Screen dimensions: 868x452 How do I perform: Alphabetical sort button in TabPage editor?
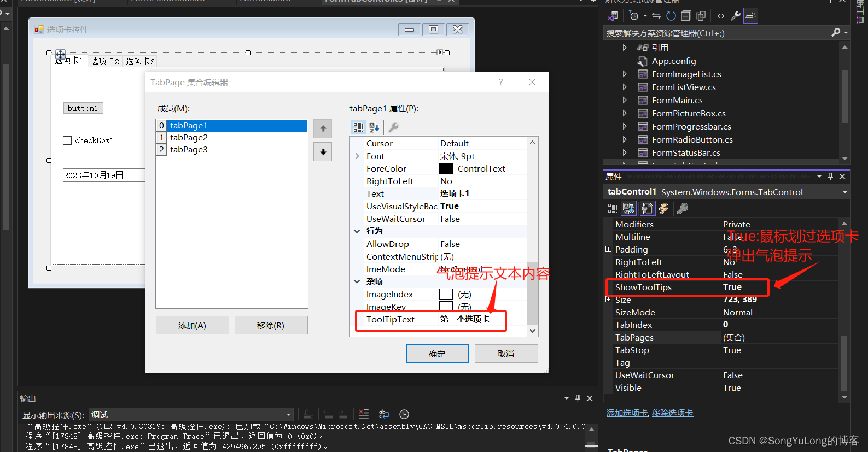[374, 127]
